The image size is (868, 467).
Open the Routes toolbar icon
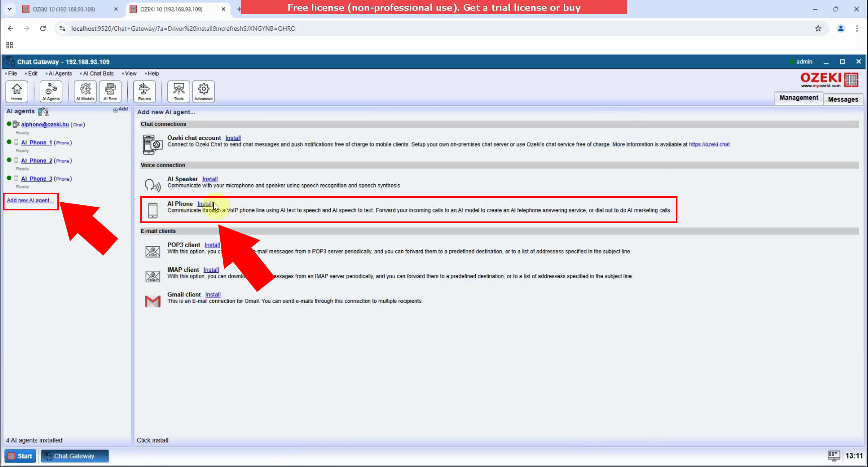(144, 92)
